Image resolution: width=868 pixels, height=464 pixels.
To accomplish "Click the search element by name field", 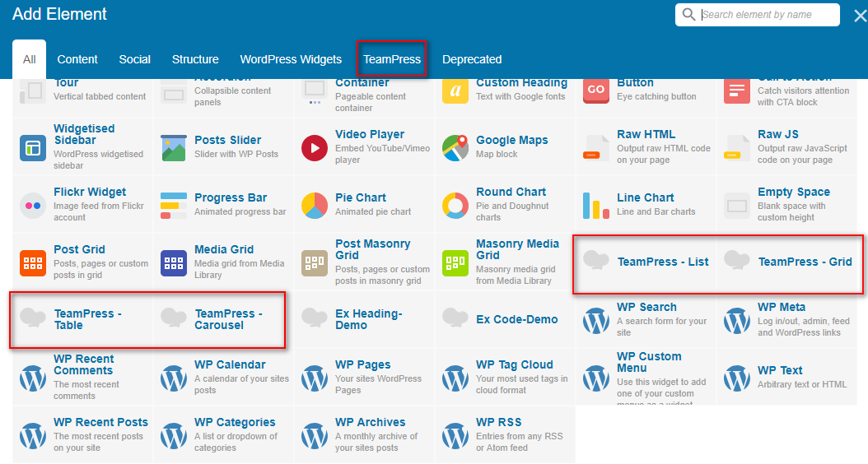I will 758,15.
